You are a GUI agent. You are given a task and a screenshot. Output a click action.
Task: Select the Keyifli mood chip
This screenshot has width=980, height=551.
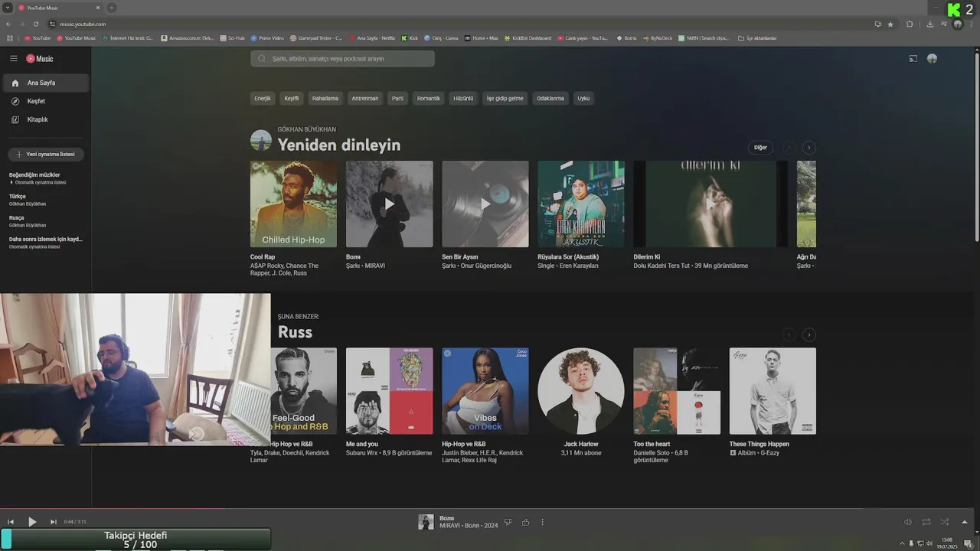[x=292, y=98]
